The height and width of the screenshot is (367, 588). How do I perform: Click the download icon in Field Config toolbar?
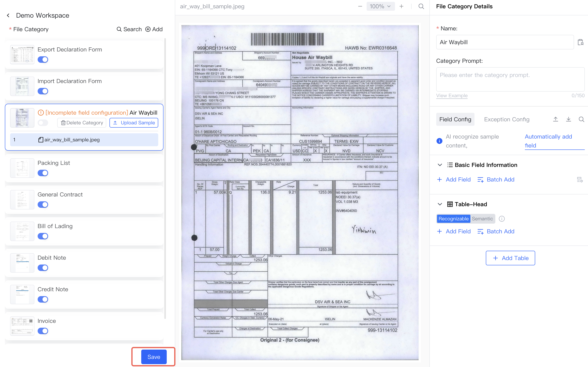(x=568, y=119)
